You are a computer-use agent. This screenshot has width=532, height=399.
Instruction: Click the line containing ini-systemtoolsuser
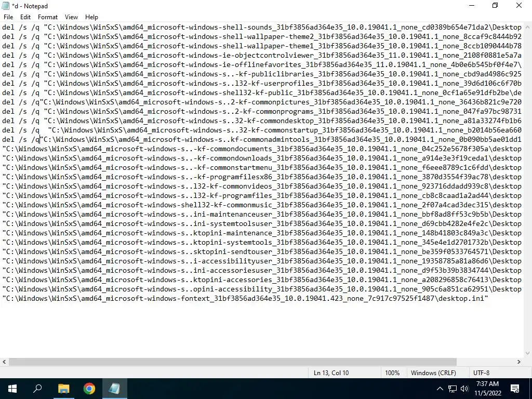tap(262, 224)
